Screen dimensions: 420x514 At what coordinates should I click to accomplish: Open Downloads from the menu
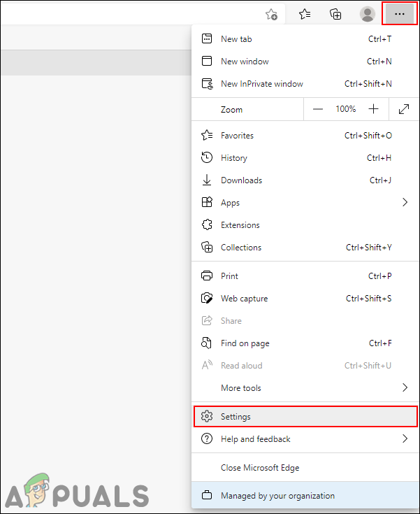pyautogui.click(x=241, y=180)
